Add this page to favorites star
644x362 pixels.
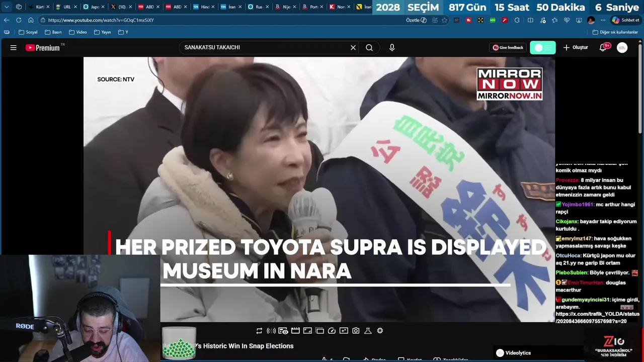click(x=444, y=20)
